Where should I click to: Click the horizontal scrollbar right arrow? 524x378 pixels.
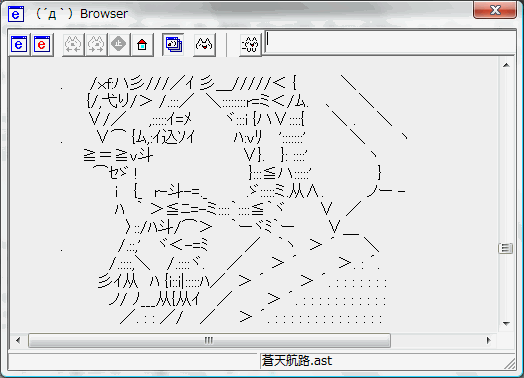pyautogui.click(x=489, y=340)
